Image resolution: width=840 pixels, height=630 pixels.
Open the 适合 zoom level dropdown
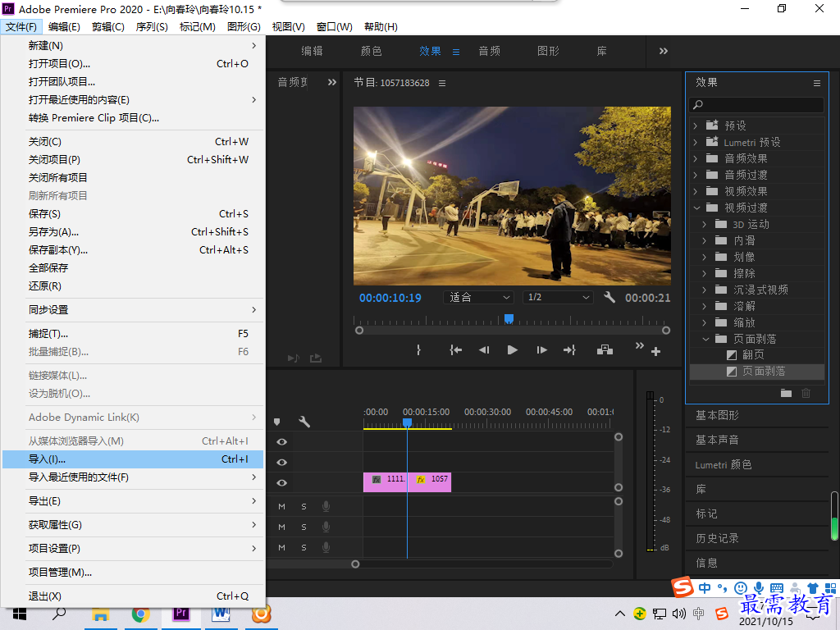point(478,297)
